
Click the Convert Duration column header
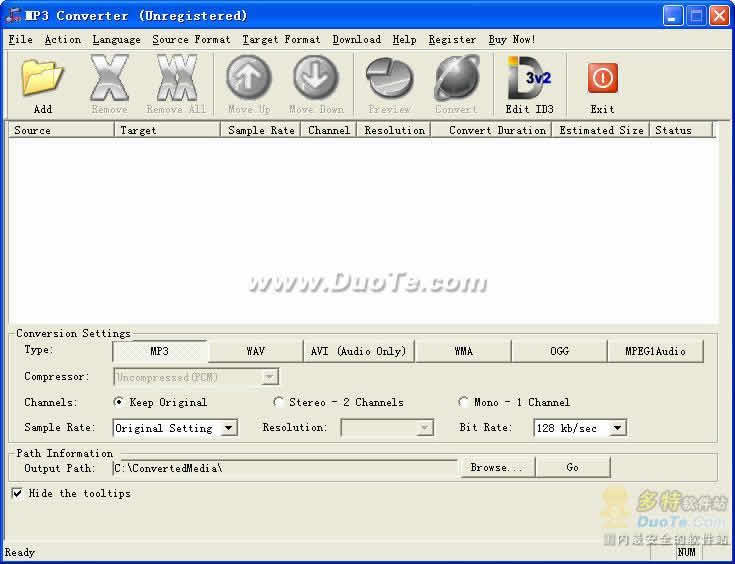[491, 130]
